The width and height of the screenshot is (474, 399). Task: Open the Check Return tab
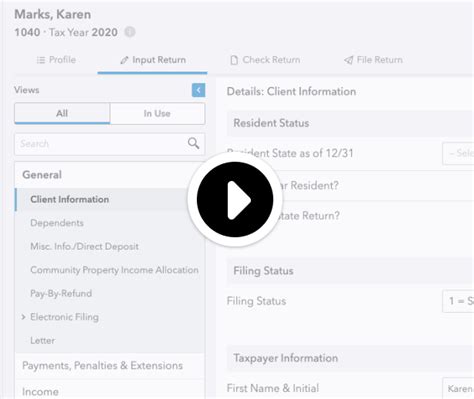(265, 60)
